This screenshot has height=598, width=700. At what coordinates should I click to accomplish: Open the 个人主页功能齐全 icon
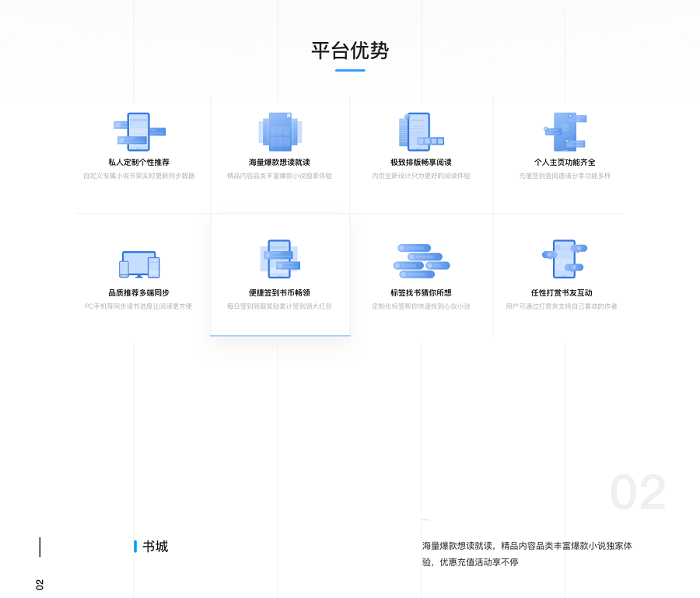565,131
